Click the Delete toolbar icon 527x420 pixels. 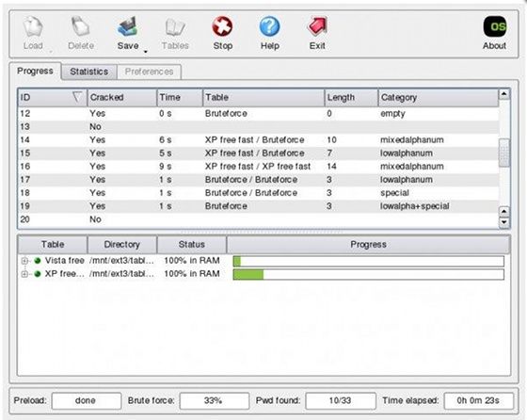81,26
